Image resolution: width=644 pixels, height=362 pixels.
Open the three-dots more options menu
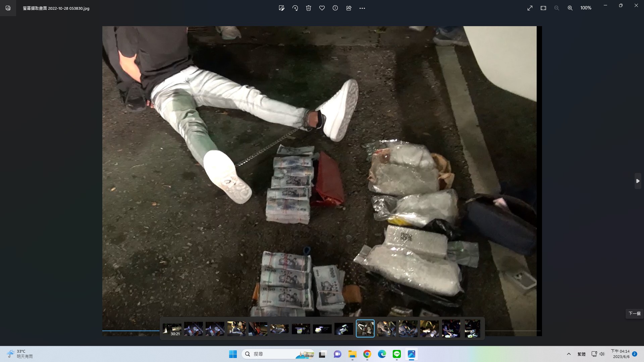coord(362,8)
